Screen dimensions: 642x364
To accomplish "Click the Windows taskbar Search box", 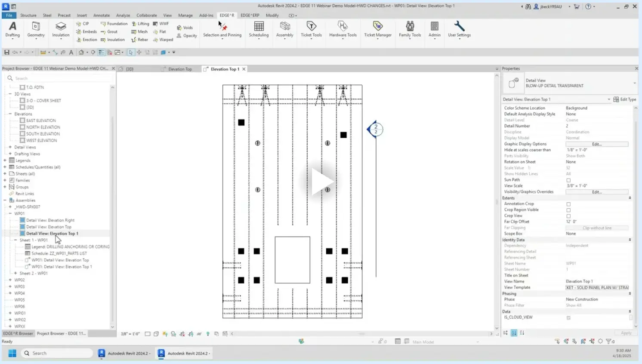I will pos(57,353).
